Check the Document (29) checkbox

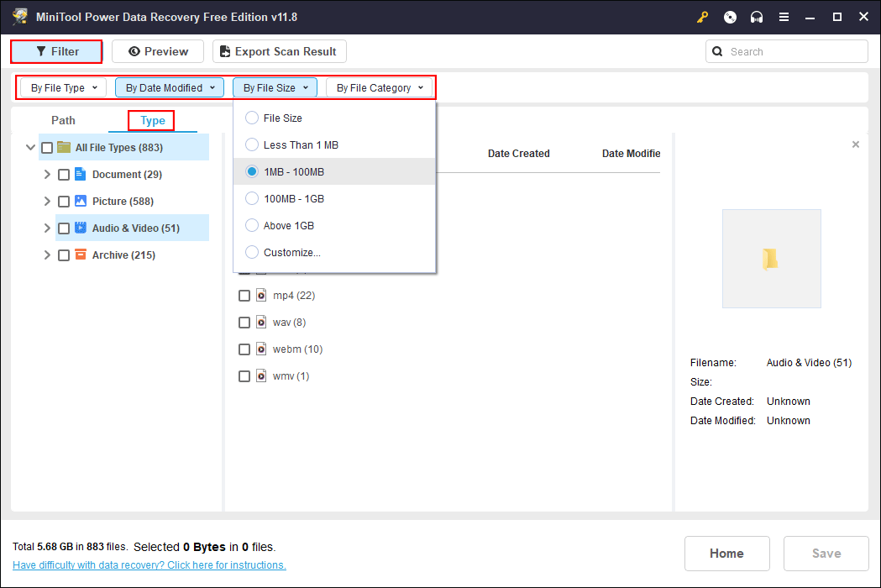point(64,175)
